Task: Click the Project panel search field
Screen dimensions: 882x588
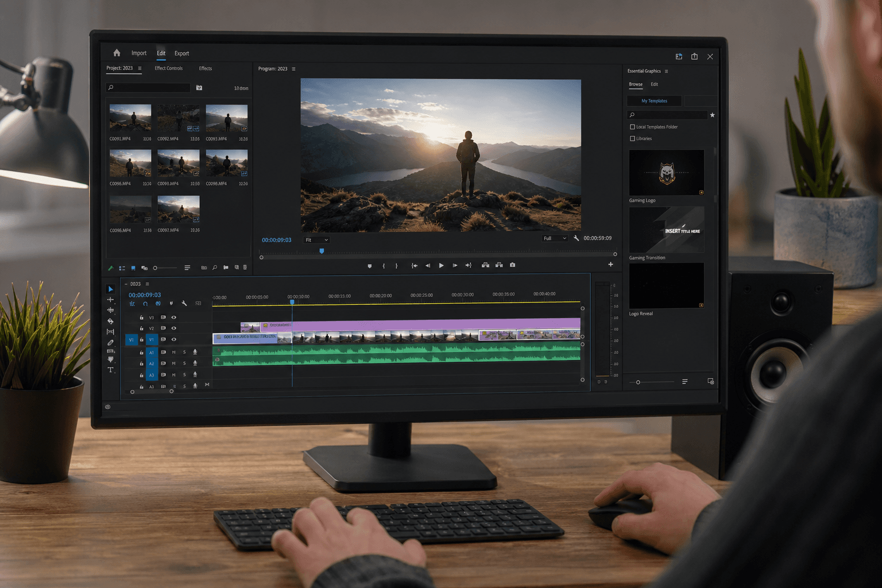Action: pyautogui.click(x=148, y=88)
